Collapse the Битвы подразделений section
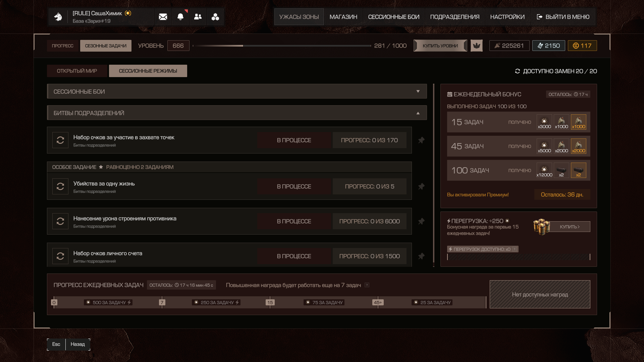The height and width of the screenshot is (362, 644). [x=418, y=113]
